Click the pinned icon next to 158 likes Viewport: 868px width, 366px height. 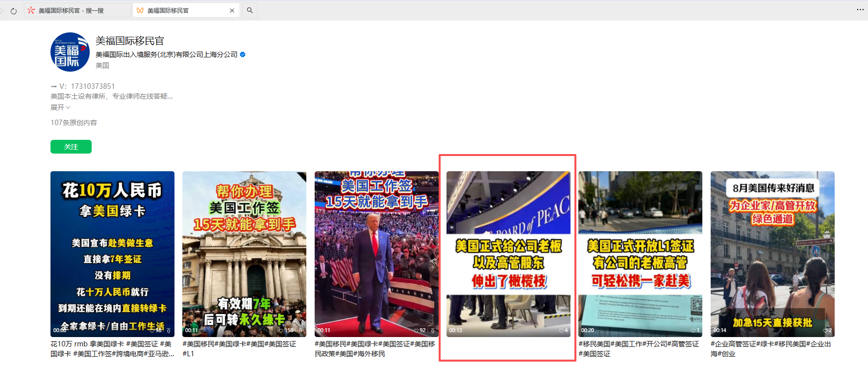(x=300, y=331)
